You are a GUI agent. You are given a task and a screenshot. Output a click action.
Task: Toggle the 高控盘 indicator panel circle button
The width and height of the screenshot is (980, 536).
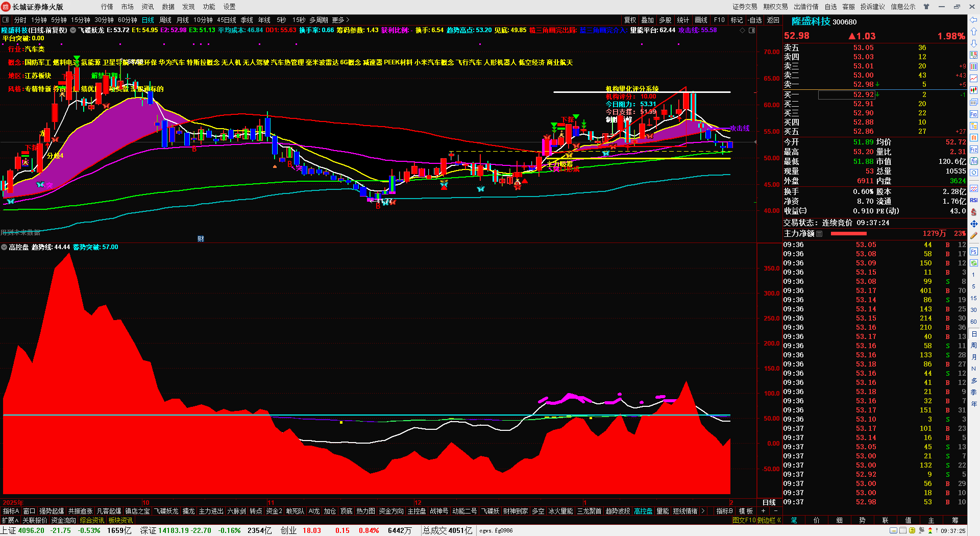(4, 247)
